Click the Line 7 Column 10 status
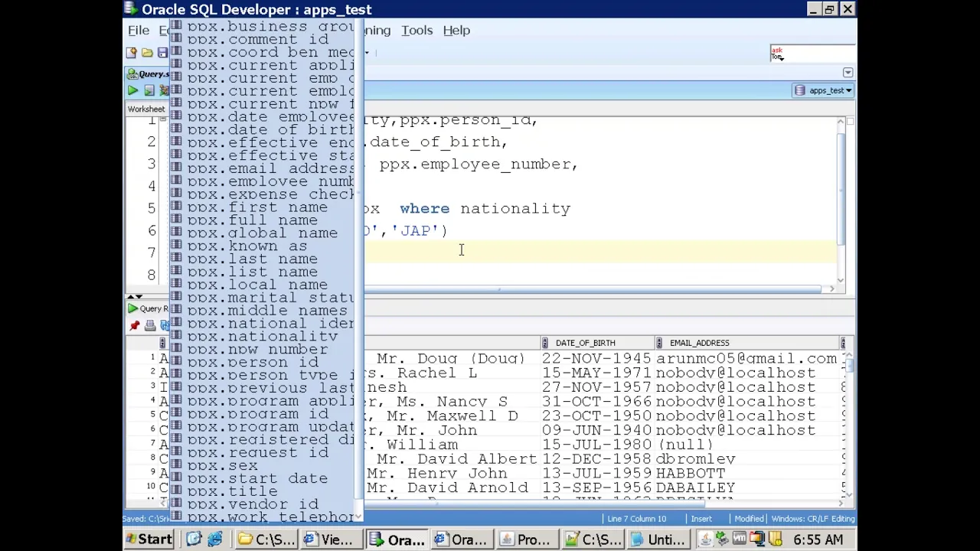Image resolution: width=980 pixels, height=551 pixels. click(x=636, y=519)
